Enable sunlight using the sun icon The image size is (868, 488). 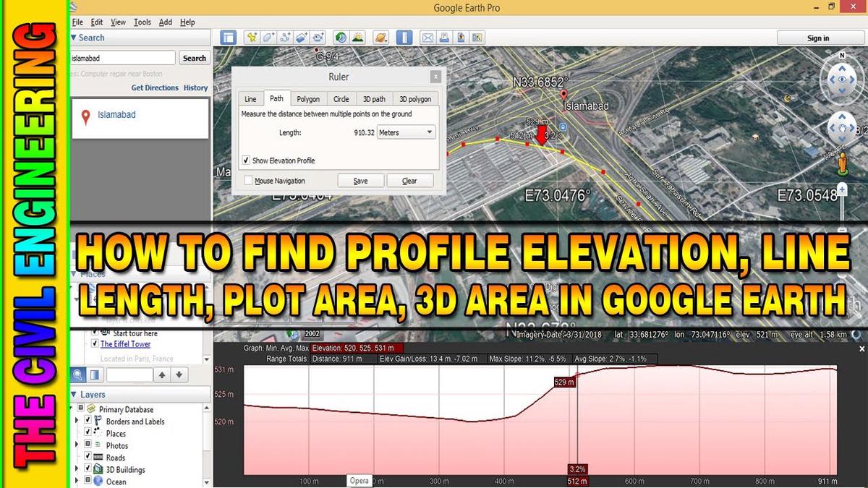(357, 36)
